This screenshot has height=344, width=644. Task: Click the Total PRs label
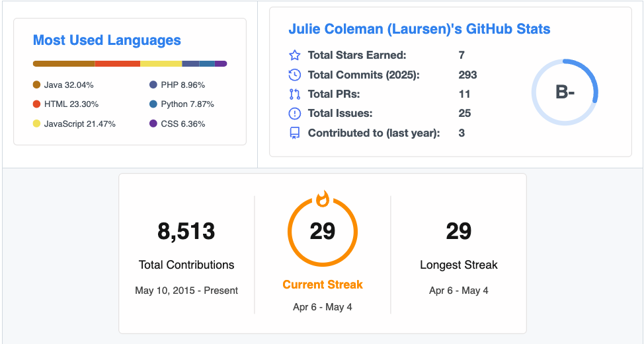pos(334,94)
